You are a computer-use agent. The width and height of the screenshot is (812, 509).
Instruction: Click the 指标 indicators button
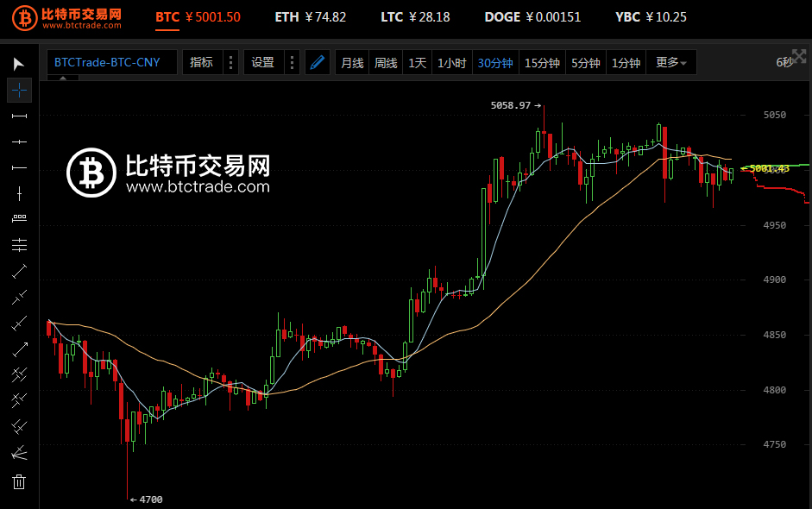click(x=202, y=63)
